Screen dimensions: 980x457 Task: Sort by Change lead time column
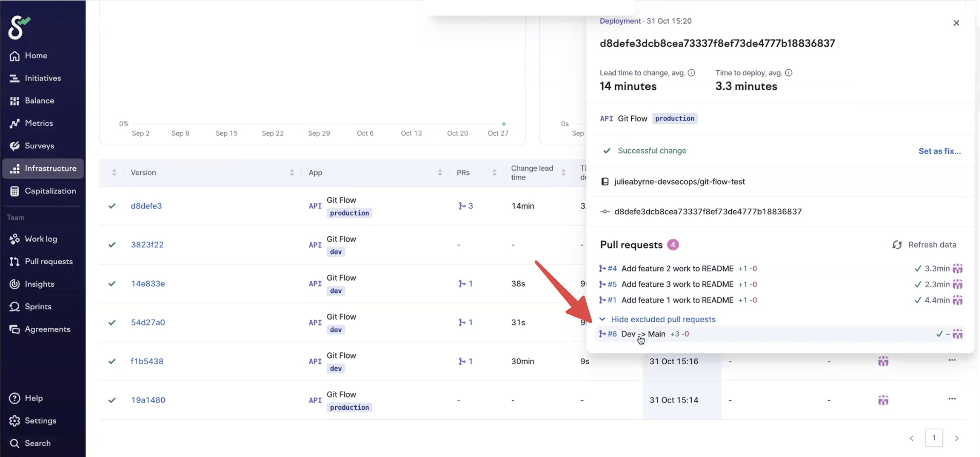click(563, 173)
